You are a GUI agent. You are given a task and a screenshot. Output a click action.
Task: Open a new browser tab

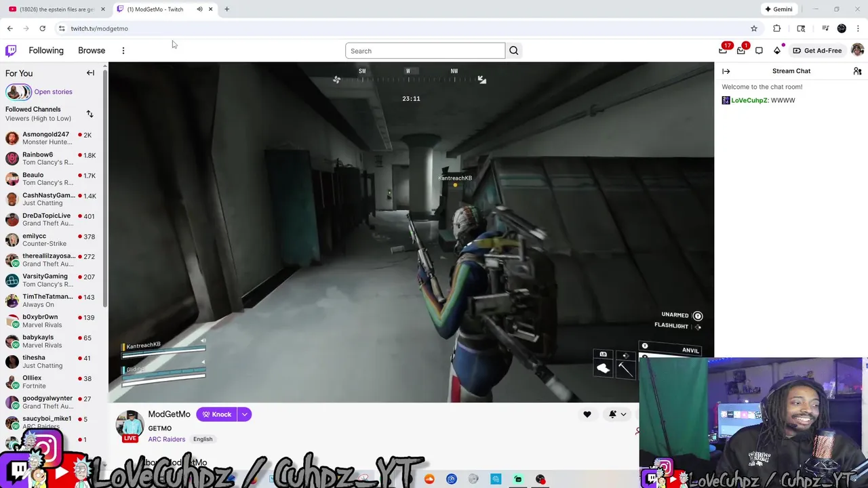tap(226, 9)
